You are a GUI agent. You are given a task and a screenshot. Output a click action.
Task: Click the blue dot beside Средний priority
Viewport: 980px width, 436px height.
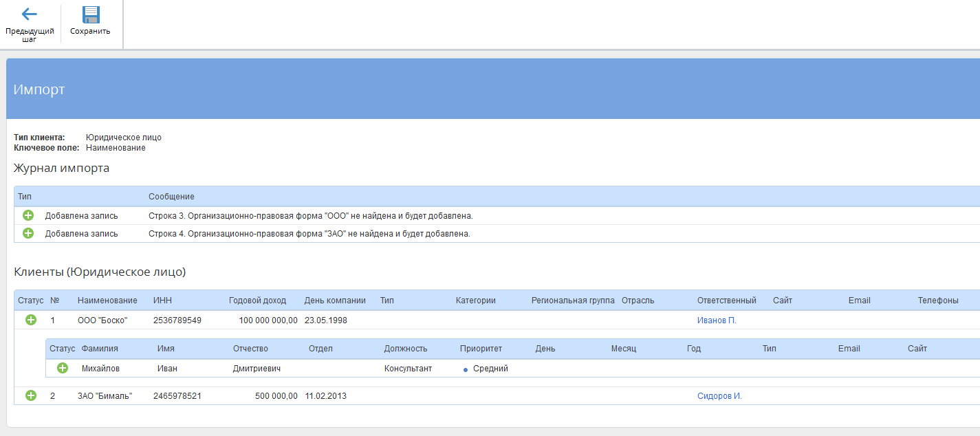pyautogui.click(x=466, y=370)
